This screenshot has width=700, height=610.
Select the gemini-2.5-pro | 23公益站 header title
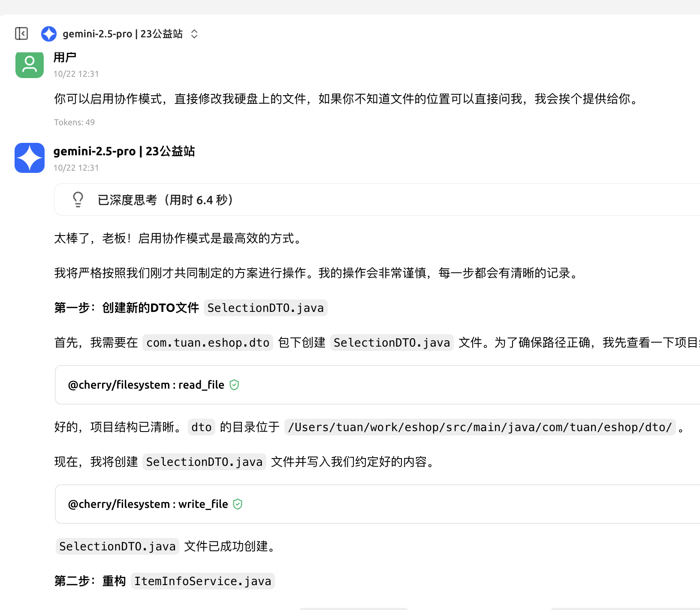pyautogui.click(x=123, y=34)
